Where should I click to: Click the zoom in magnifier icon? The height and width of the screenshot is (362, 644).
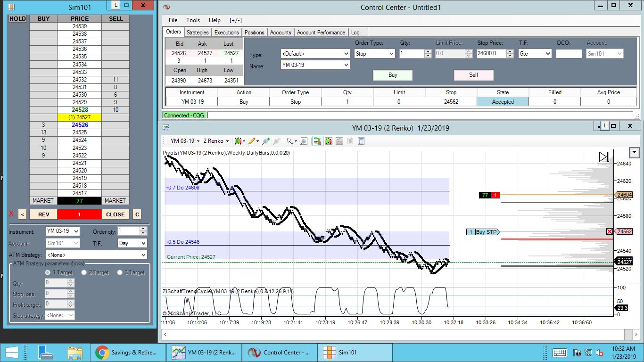(x=265, y=141)
